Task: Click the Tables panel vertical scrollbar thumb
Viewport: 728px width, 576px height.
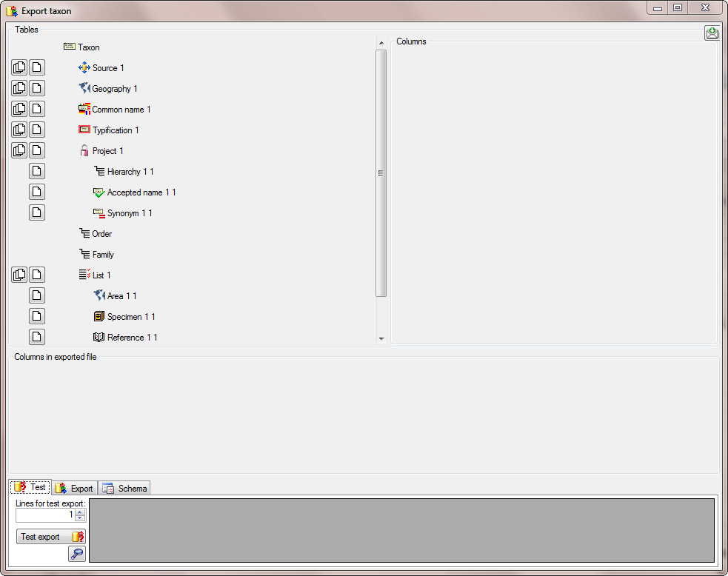Action: (x=381, y=173)
